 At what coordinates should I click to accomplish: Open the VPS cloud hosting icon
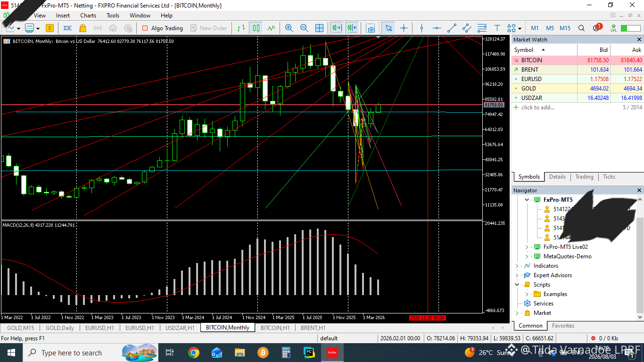(113, 28)
